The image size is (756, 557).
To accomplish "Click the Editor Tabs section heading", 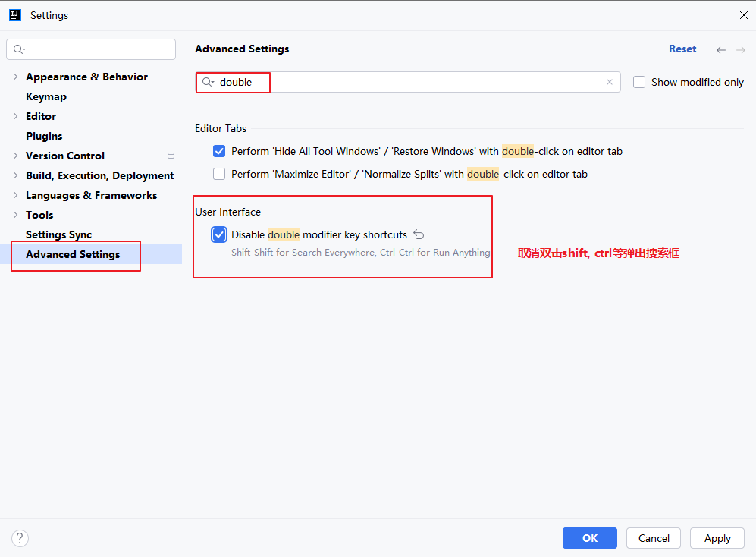I will click(x=221, y=128).
